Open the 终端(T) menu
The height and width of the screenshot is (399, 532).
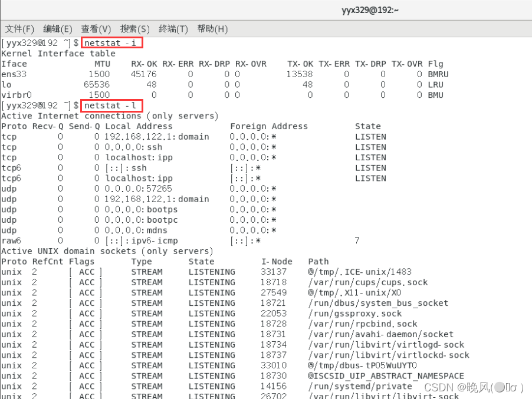[x=173, y=29]
